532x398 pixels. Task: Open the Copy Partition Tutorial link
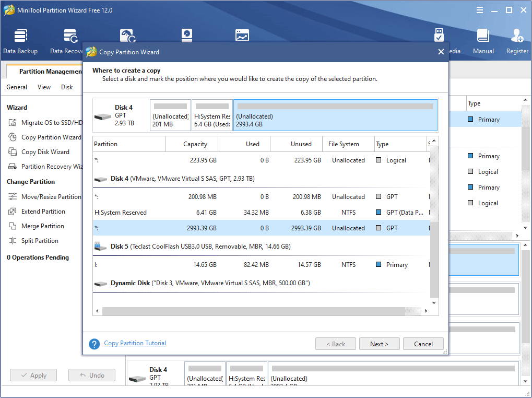pyautogui.click(x=135, y=343)
